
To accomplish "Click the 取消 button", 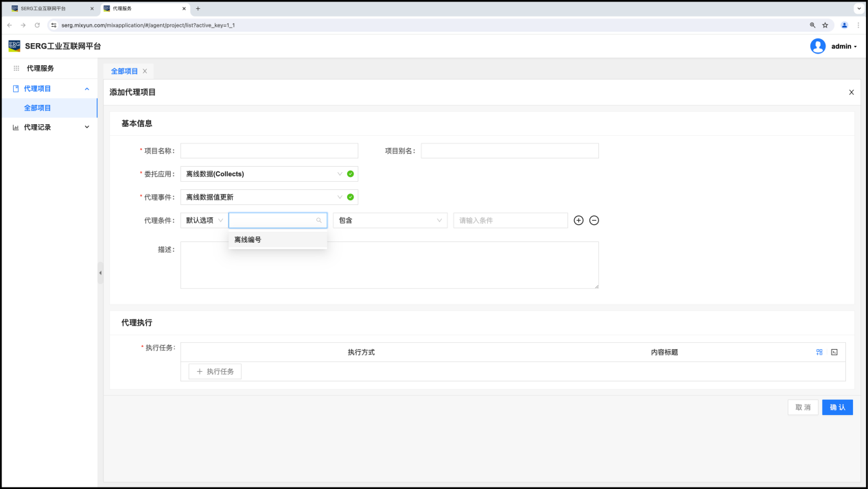I will (803, 407).
